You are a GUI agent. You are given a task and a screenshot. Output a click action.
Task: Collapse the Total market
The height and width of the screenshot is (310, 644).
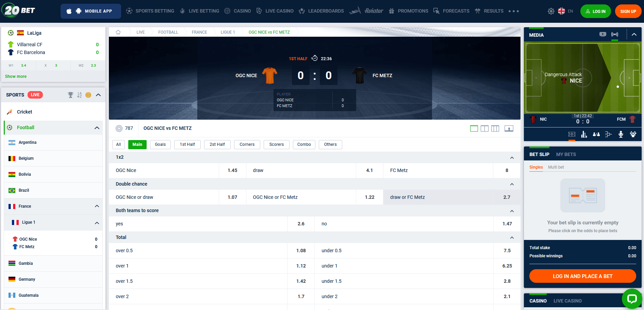point(512,238)
